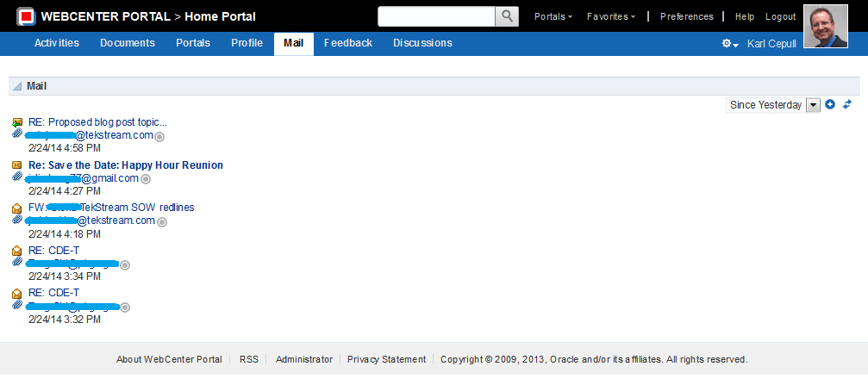Click envelope icon beside 3:34 PM CDE-T message
Image resolution: width=868 pixels, height=385 pixels.
(17, 251)
